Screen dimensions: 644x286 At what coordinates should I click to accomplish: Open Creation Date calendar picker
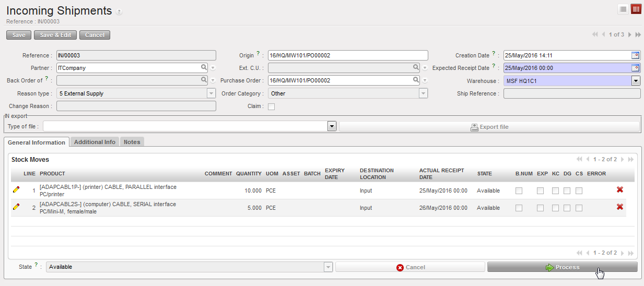pos(635,55)
